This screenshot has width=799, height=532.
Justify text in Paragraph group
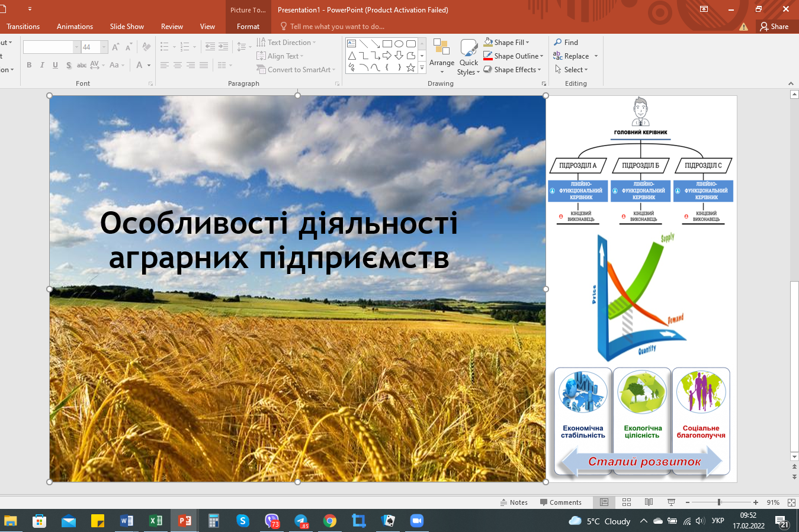(x=204, y=65)
